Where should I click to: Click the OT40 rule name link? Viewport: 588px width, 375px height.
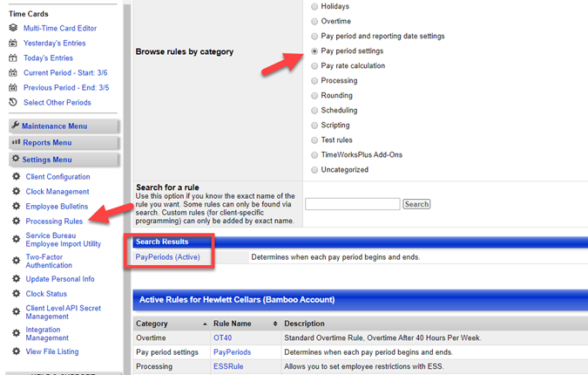[x=223, y=337]
